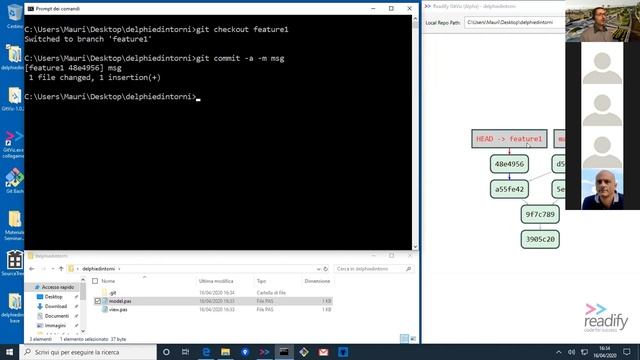Screen dimensions: 640x360
Task: Click the HEAD -> feature1 branch label
Action: click(x=509, y=139)
